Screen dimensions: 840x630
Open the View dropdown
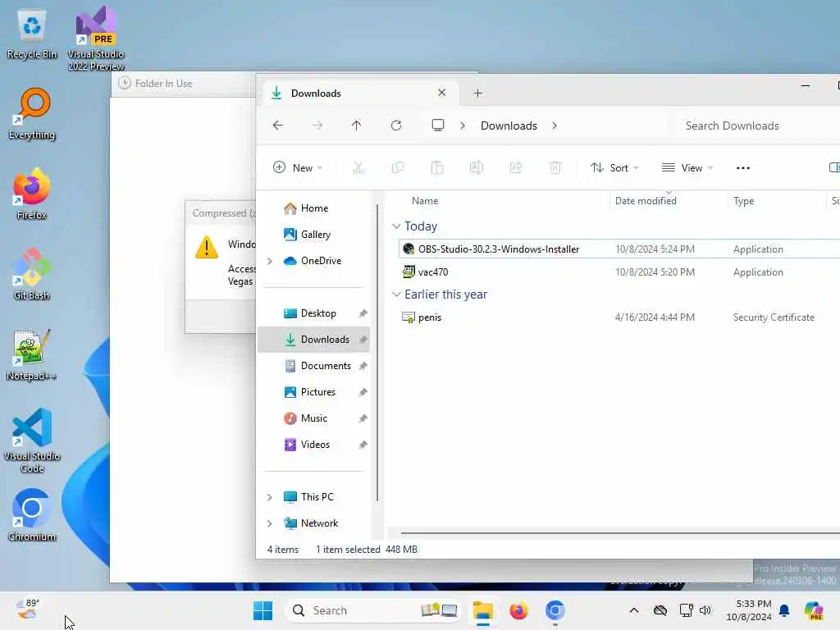[x=687, y=167]
